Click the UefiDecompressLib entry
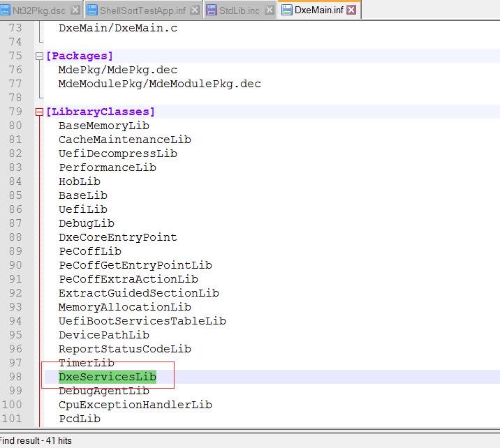Viewport: 500px width, 448px height. (x=118, y=154)
